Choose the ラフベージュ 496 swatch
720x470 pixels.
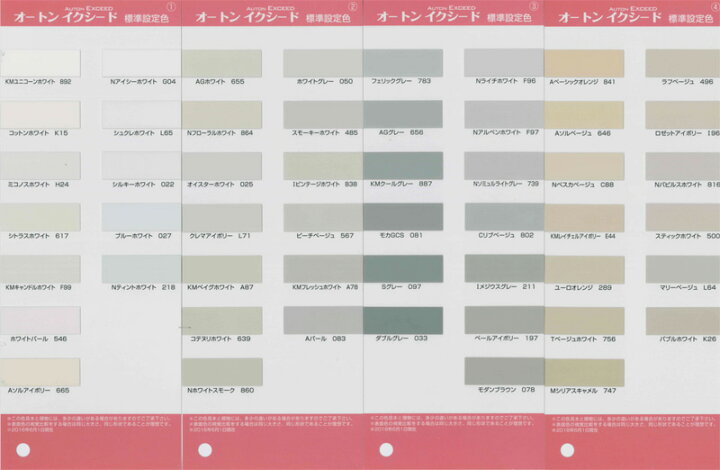pos(683,63)
